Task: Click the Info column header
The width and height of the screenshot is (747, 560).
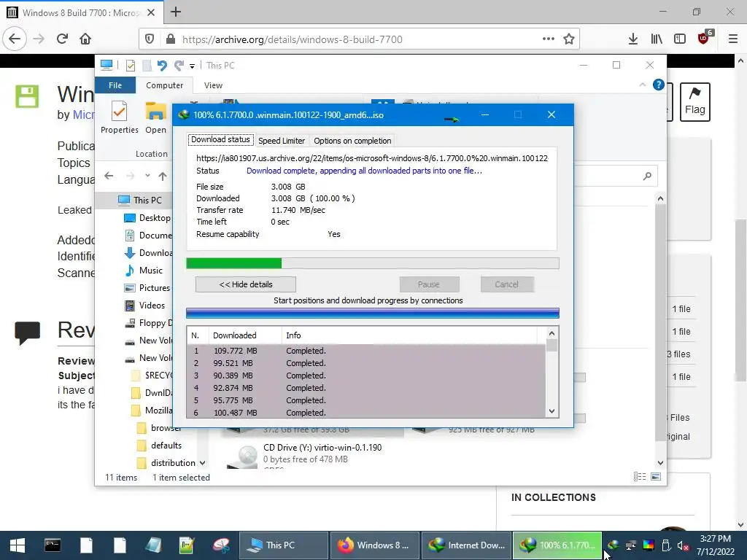Action: coord(410,335)
